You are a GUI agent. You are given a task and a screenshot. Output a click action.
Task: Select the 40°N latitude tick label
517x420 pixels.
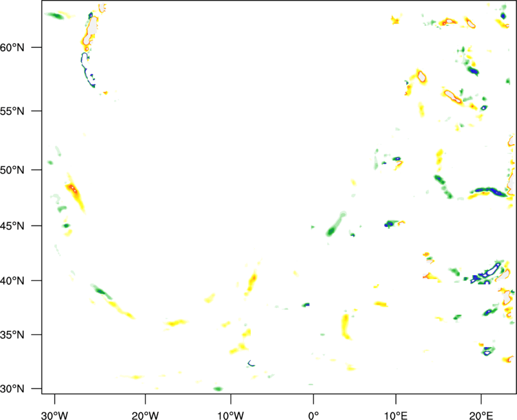tap(21, 281)
